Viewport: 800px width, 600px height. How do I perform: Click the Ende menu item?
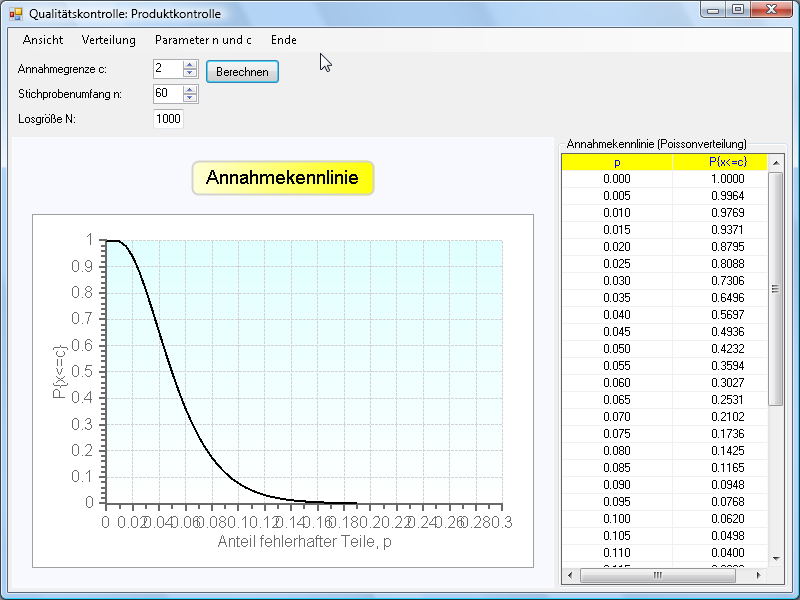pos(283,40)
